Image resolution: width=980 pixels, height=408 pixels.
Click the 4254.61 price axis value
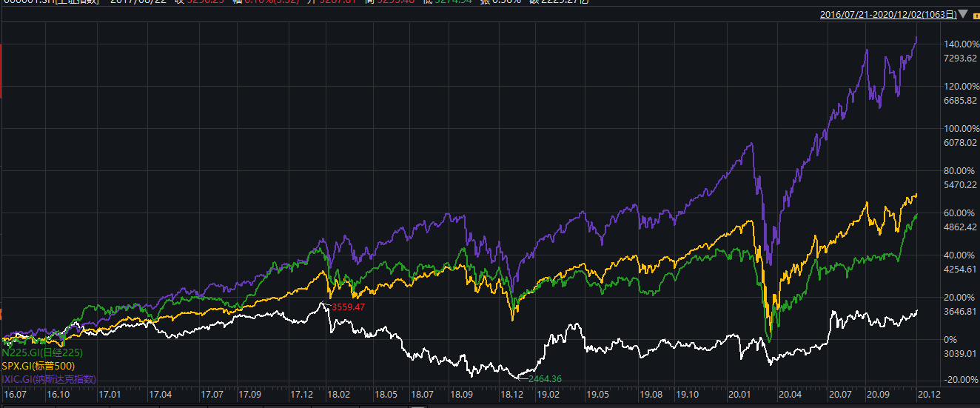click(x=961, y=270)
